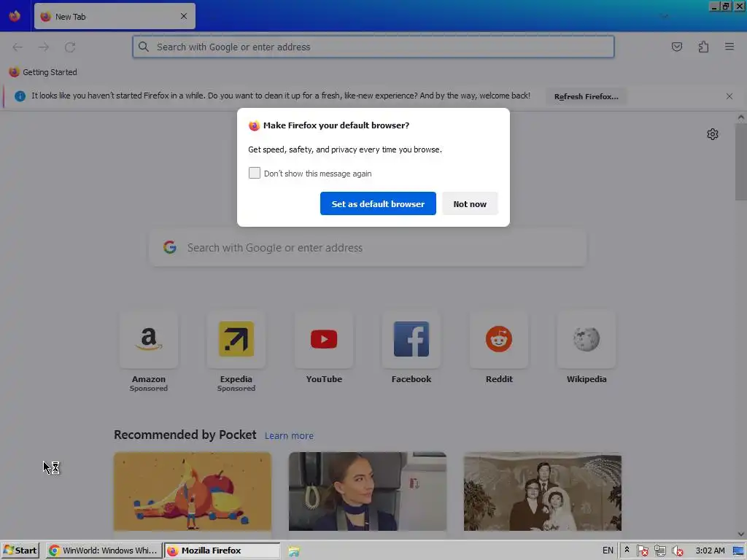
Task: Open the Save to Pocket icon
Action: [x=677, y=47]
